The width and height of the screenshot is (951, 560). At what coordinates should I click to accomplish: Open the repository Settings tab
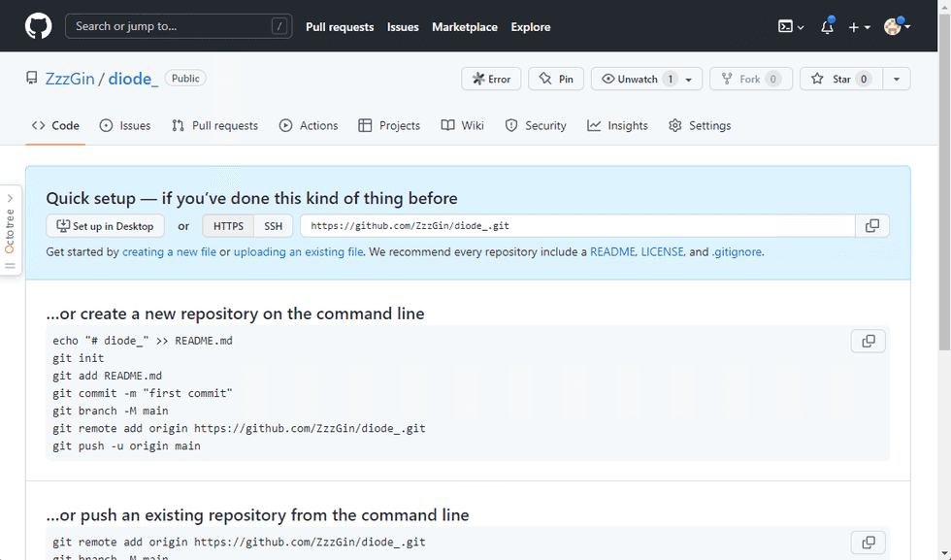[x=700, y=125]
